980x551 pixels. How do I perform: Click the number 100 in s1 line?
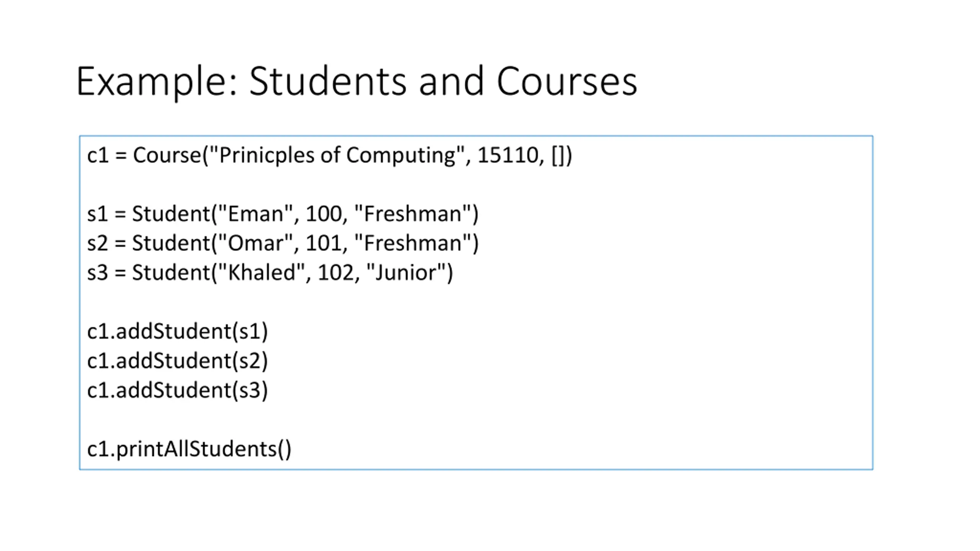coord(323,214)
